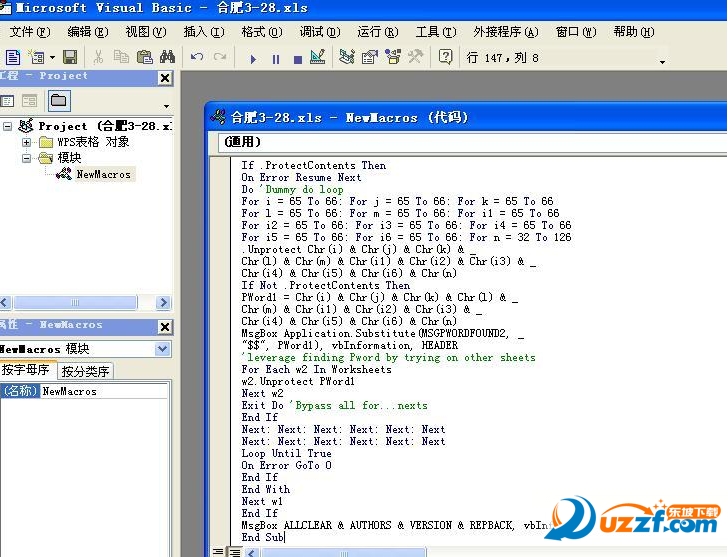Click Full Module View button at code window bottom

[235, 552]
